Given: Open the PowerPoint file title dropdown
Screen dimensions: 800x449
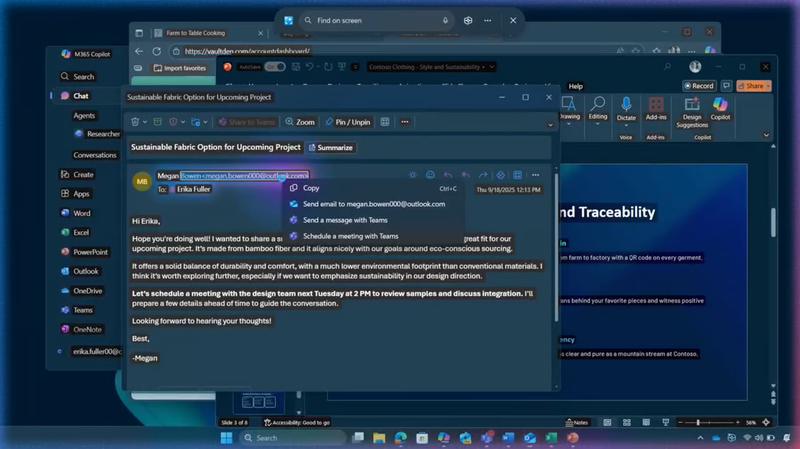Looking at the screenshot, I should [491, 67].
